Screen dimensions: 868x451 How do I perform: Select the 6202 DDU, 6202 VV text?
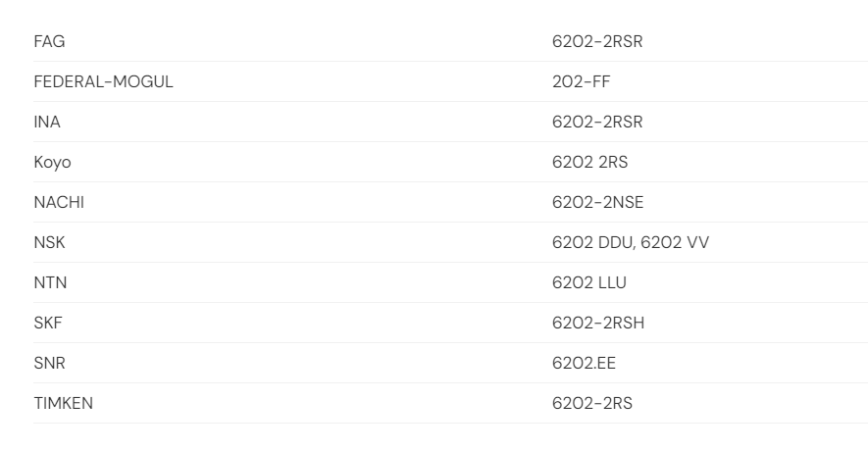(630, 242)
